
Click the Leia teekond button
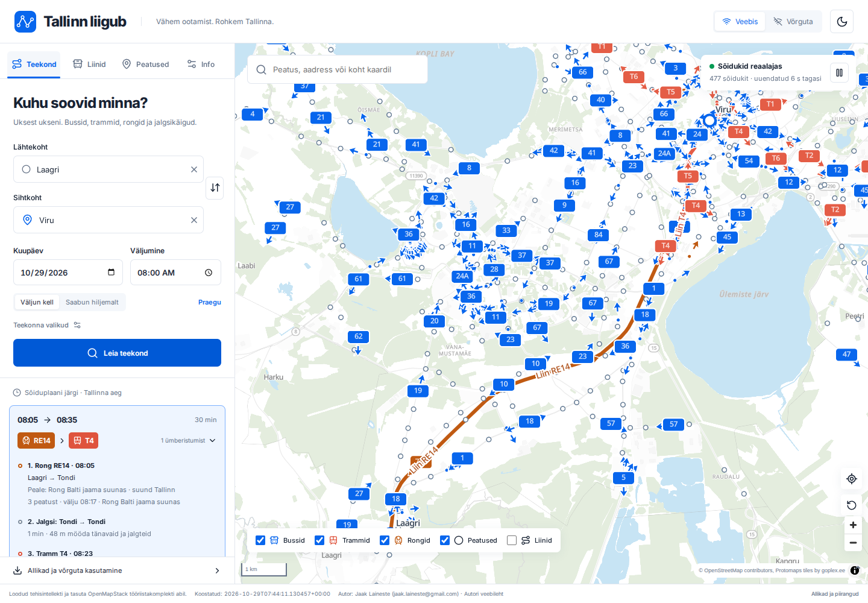point(117,353)
